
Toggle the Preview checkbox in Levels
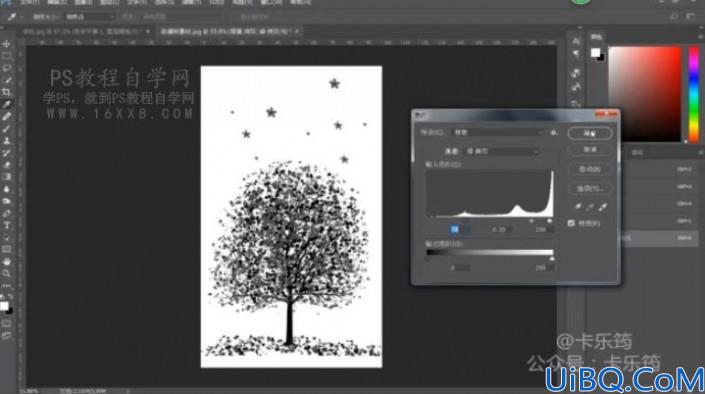[571, 223]
